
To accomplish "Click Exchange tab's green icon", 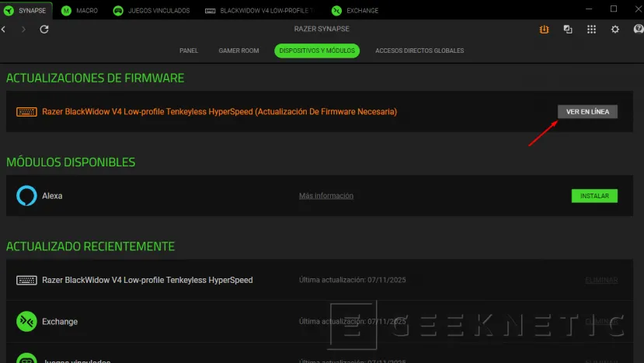I will click(337, 11).
